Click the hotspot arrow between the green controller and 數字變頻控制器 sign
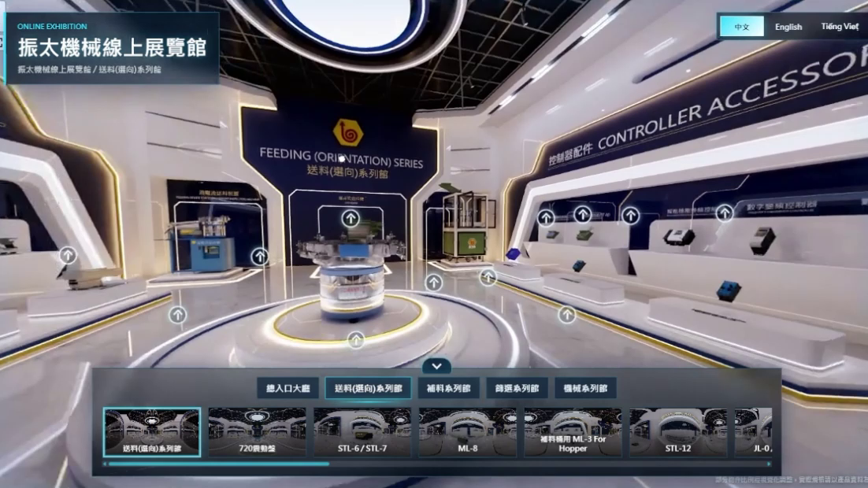868x488 pixels. coord(630,215)
